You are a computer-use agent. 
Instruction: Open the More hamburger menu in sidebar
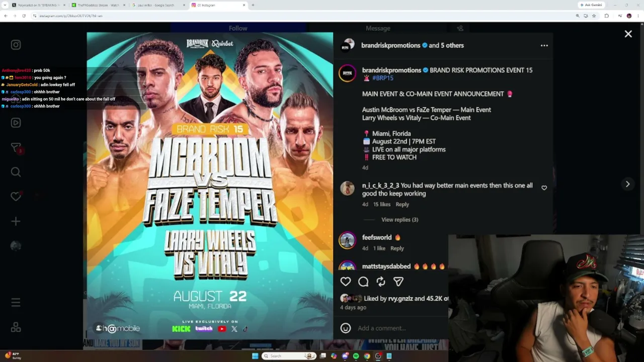16,303
